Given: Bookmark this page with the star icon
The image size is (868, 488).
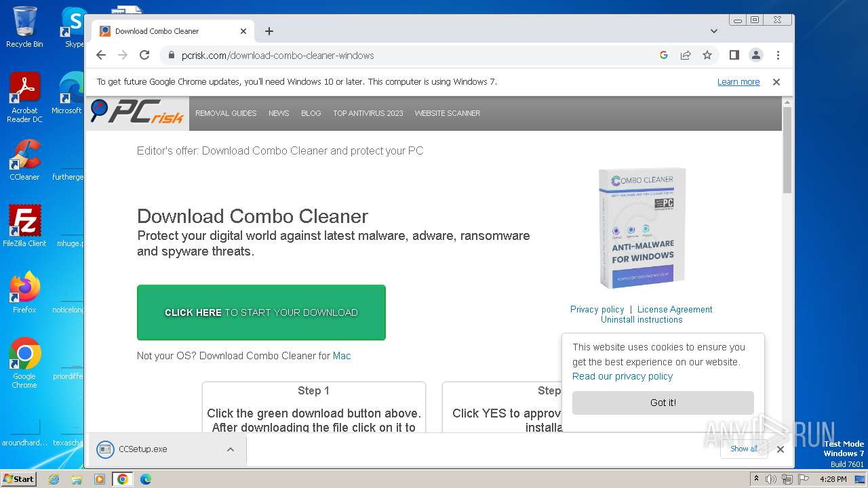Looking at the screenshot, I should [x=707, y=55].
